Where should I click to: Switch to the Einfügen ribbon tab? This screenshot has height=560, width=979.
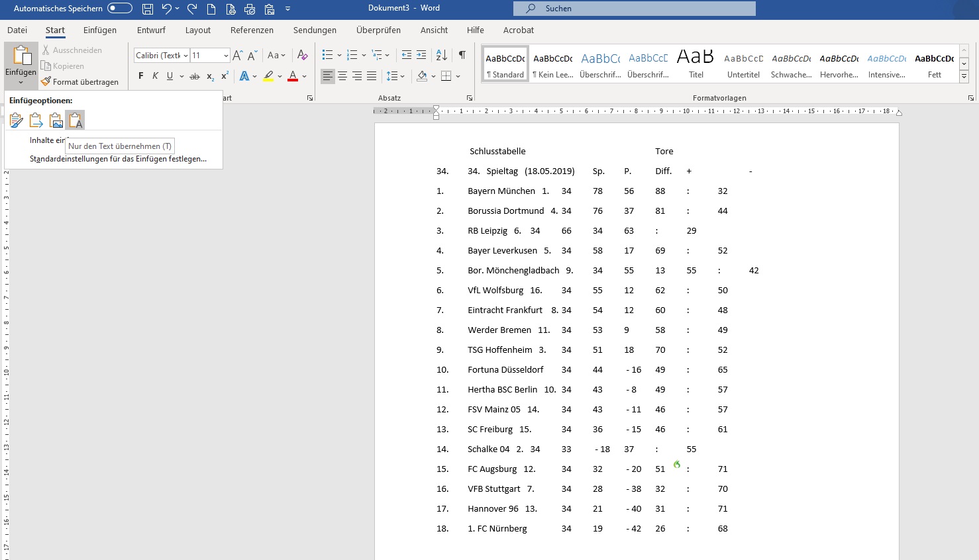[x=100, y=30]
